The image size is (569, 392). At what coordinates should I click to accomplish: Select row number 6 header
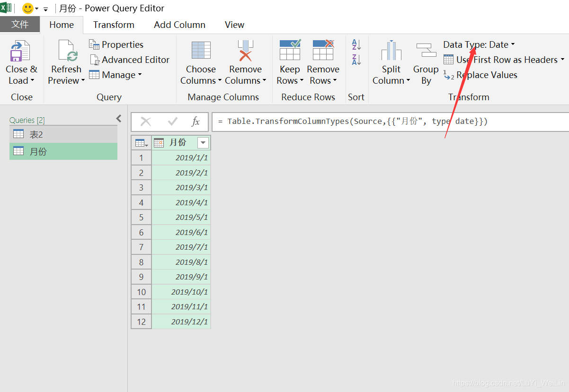coord(141,232)
